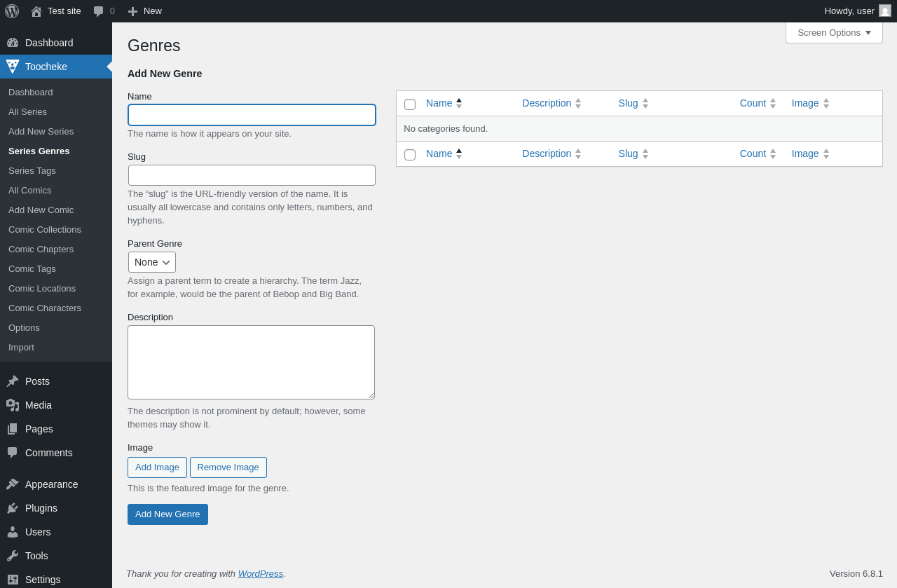Open the Comic Characters submenu item
Image resolution: width=897 pixels, height=588 pixels.
click(45, 308)
